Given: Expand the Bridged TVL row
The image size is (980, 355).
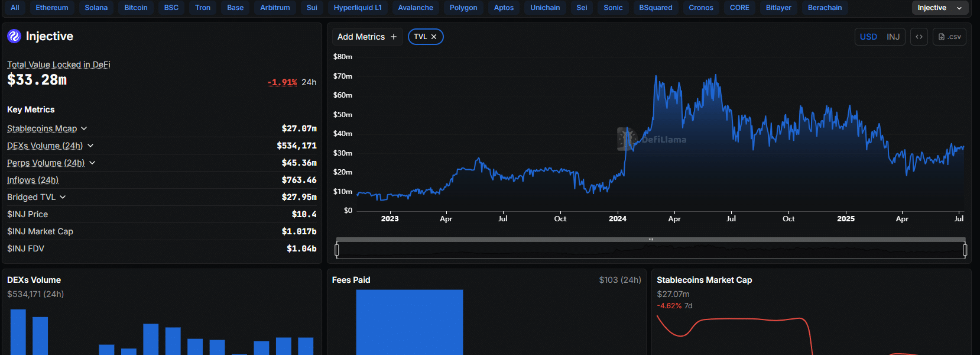Looking at the screenshot, I should pyautogui.click(x=63, y=197).
